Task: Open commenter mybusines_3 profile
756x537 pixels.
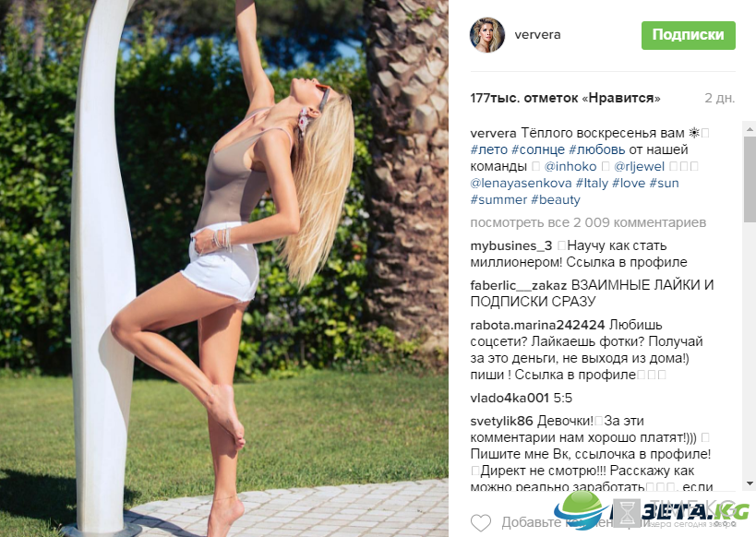Action: tap(511, 245)
